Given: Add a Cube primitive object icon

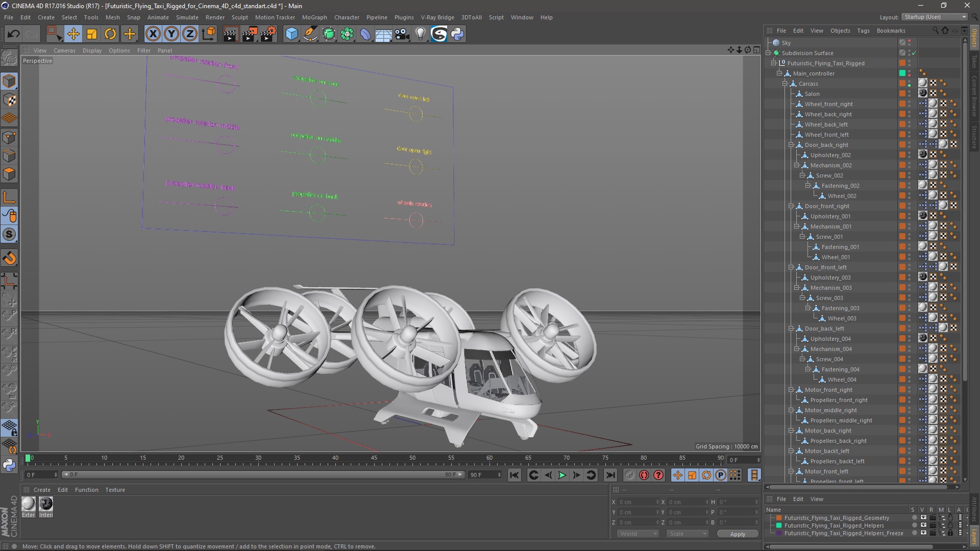Looking at the screenshot, I should [291, 34].
